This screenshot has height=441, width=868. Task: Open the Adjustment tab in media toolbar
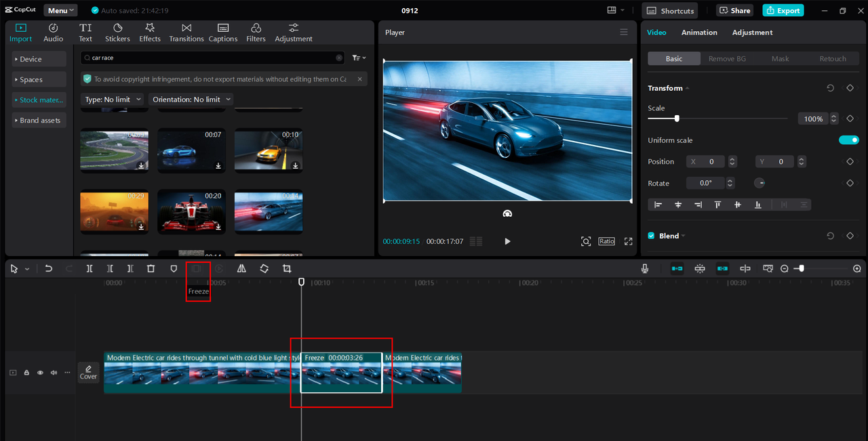click(x=294, y=33)
